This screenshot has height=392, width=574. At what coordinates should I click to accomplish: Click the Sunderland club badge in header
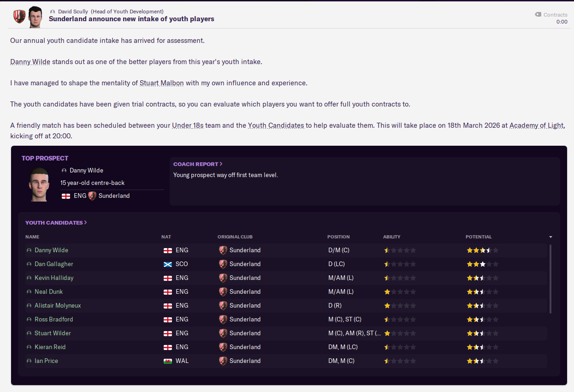click(x=19, y=17)
